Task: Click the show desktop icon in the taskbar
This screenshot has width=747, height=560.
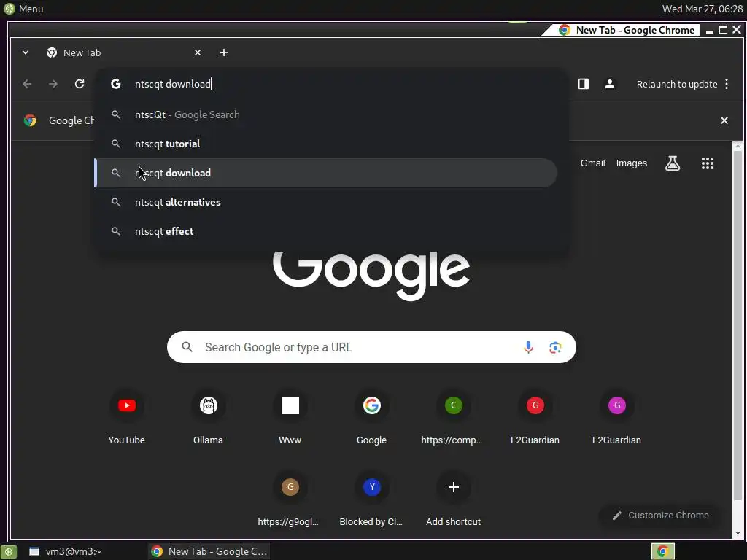Action: tap(9, 551)
